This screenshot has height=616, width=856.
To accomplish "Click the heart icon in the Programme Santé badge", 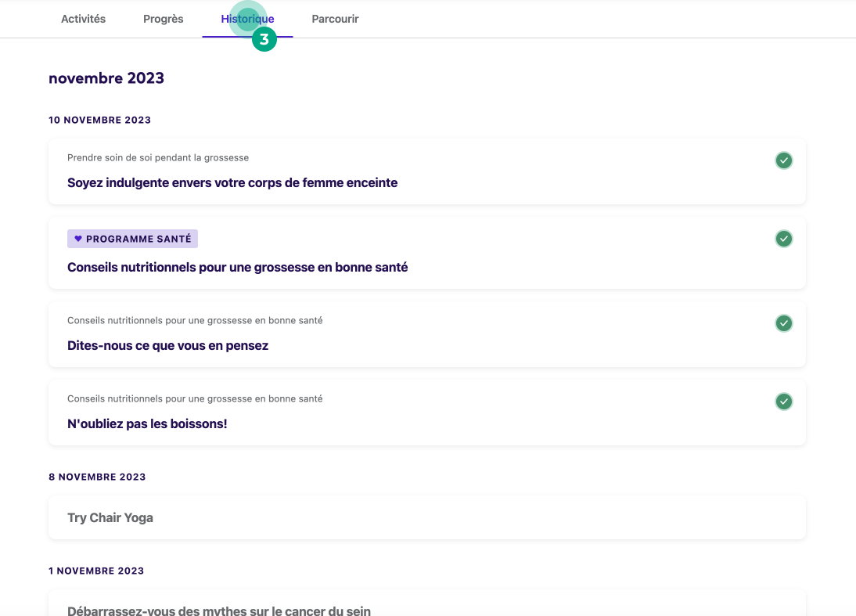I will tap(77, 238).
